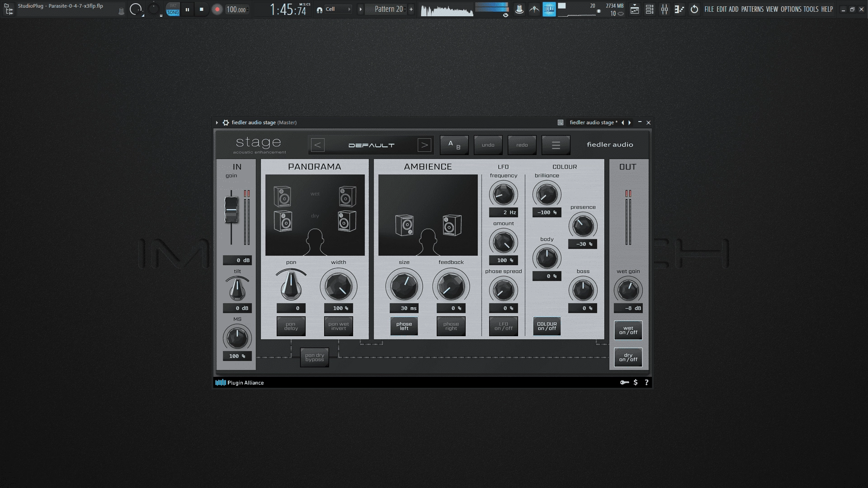Open the Mixer window icon
The width and height of the screenshot is (868, 488).
[665, 9]
